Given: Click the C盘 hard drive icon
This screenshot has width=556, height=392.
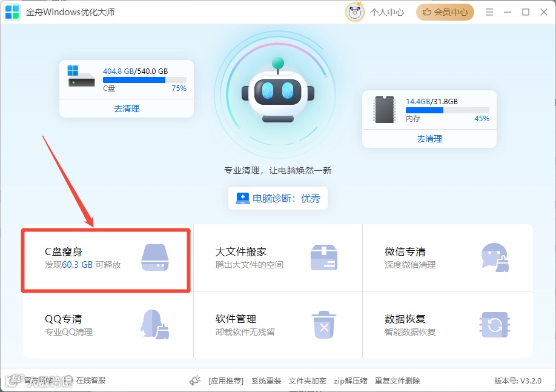Looking at the screenshot, I should (81, 76).
